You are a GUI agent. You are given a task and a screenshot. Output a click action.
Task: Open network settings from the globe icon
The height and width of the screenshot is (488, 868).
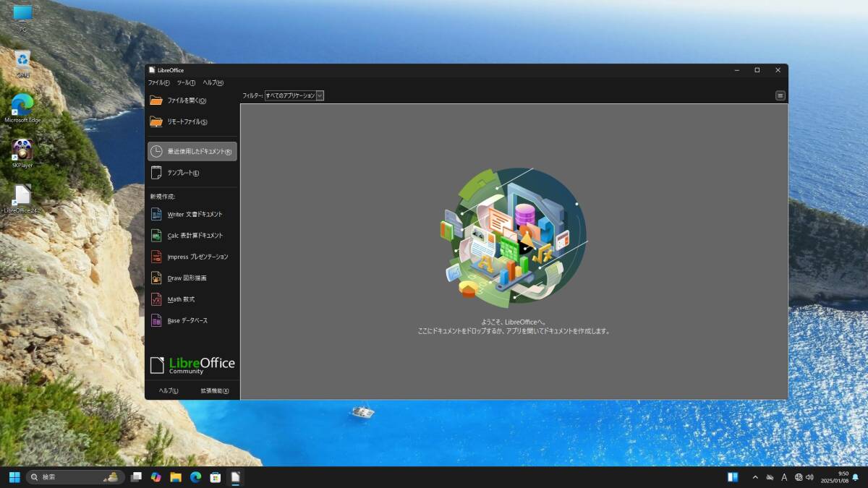click(x=799, y=477)
